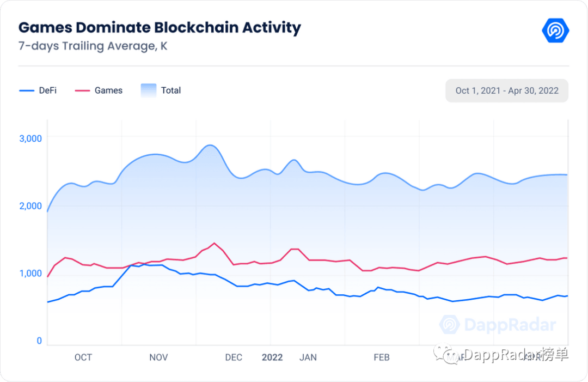The image size is (588, 382).
Task: Click the Games Dominate Blockchain Activity title
Action: pyautogui.click(x=160, y=28)
